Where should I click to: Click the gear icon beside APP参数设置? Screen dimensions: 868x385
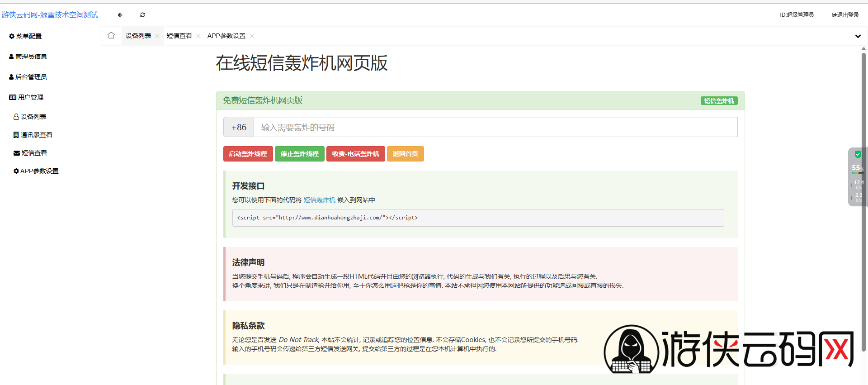pyautogui.click(x=16, y=171)
